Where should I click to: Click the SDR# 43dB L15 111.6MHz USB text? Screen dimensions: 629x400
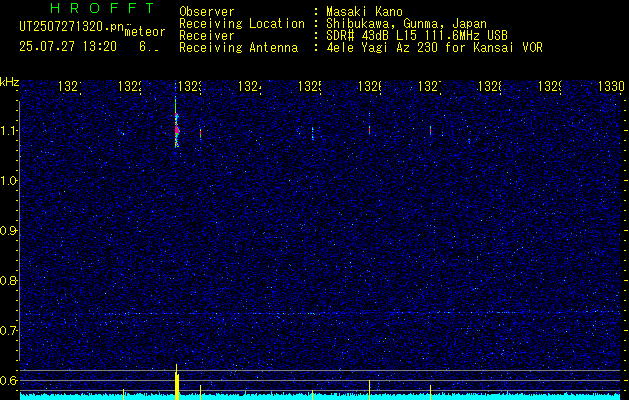pos(417,35)
